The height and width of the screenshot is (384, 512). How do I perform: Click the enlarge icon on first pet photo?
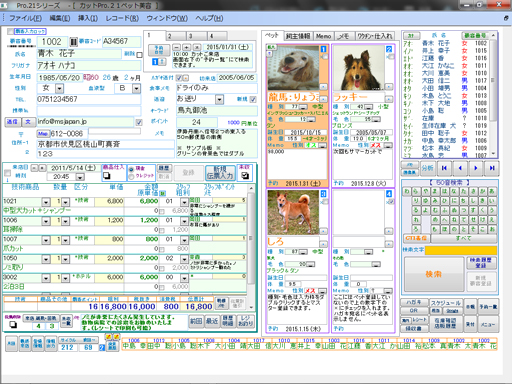270,47
